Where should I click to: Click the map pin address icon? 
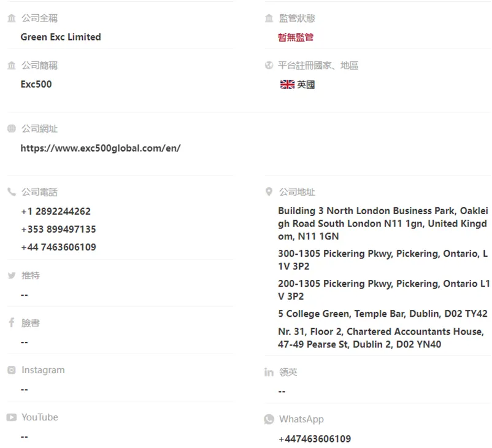click(269, 192)
